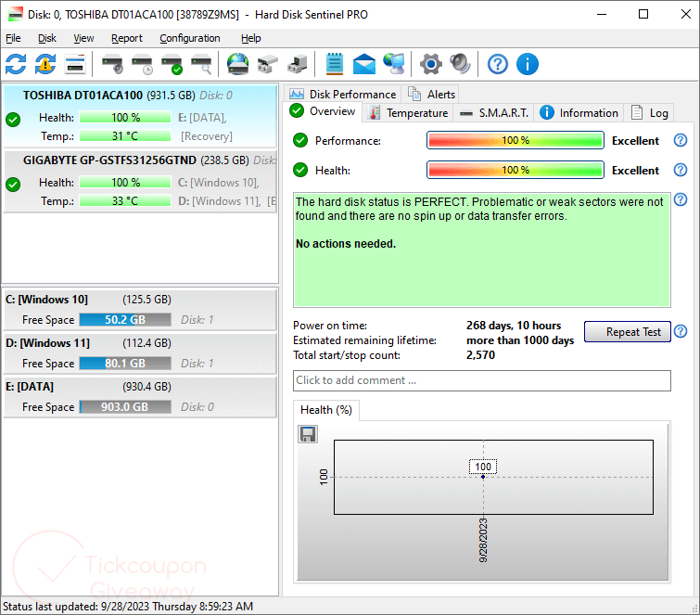This screenshot has width=700, height=615.
Task: Open the gear configuration toolbar icon
Action: [x=430, y=64]
